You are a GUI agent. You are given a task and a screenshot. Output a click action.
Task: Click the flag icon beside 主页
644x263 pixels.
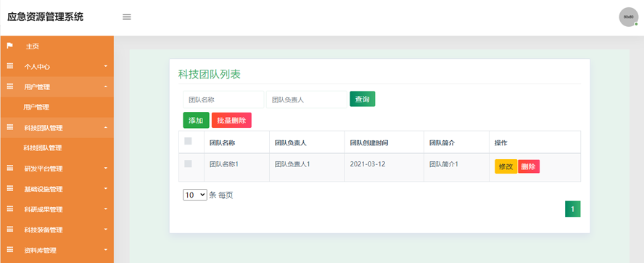(x=10, y=46)
